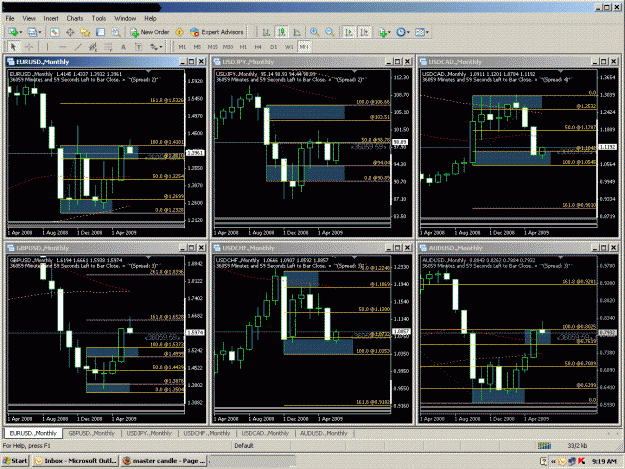Zoom out on chart
The image size is (625, 469).
coord(330,32)
